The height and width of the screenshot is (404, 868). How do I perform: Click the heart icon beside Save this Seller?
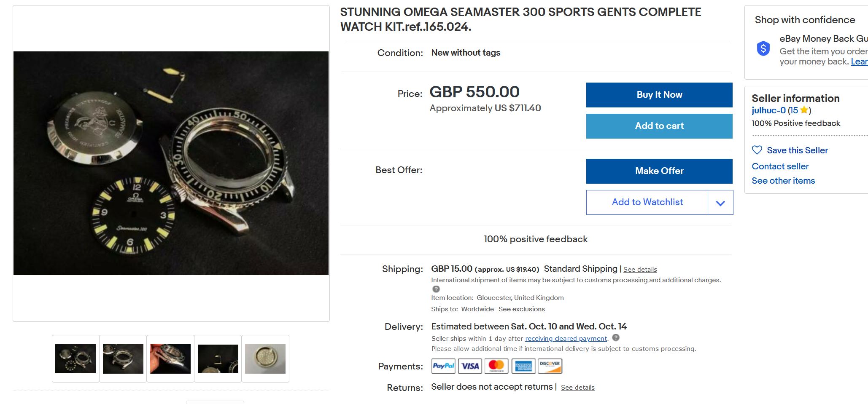(x=757, y=150)
